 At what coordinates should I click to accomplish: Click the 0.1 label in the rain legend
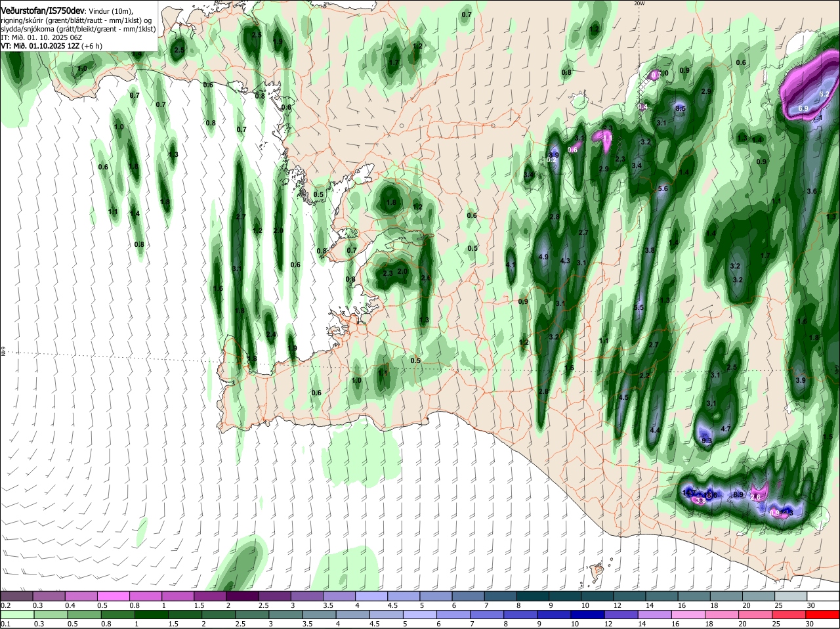pyautogui.click(x=5, y=624)
